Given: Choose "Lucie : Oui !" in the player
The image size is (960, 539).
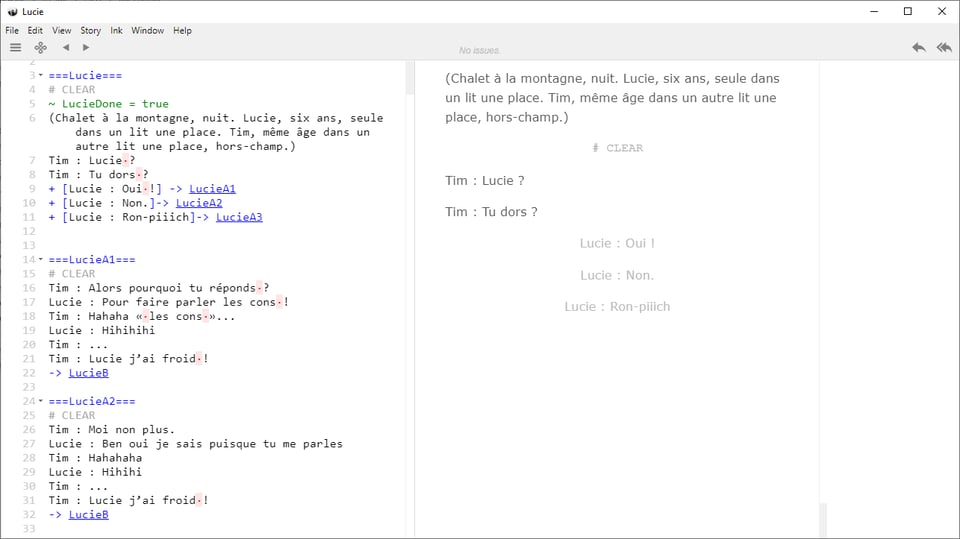Looking at the screenshot, I should point(617,243).
